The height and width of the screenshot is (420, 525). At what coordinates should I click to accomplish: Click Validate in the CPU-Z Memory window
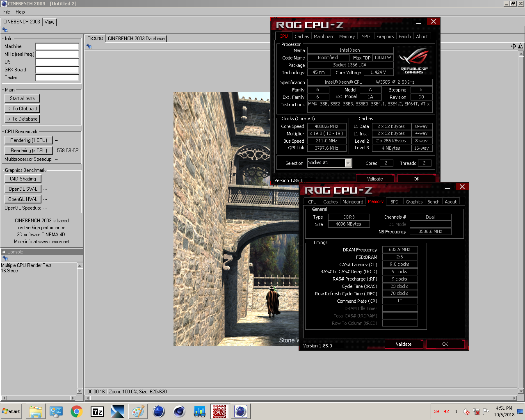point(404,344)
